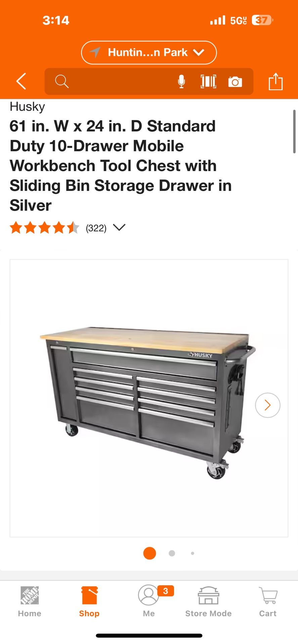
Task: Select the Shop tab
Action: point(89,602)
